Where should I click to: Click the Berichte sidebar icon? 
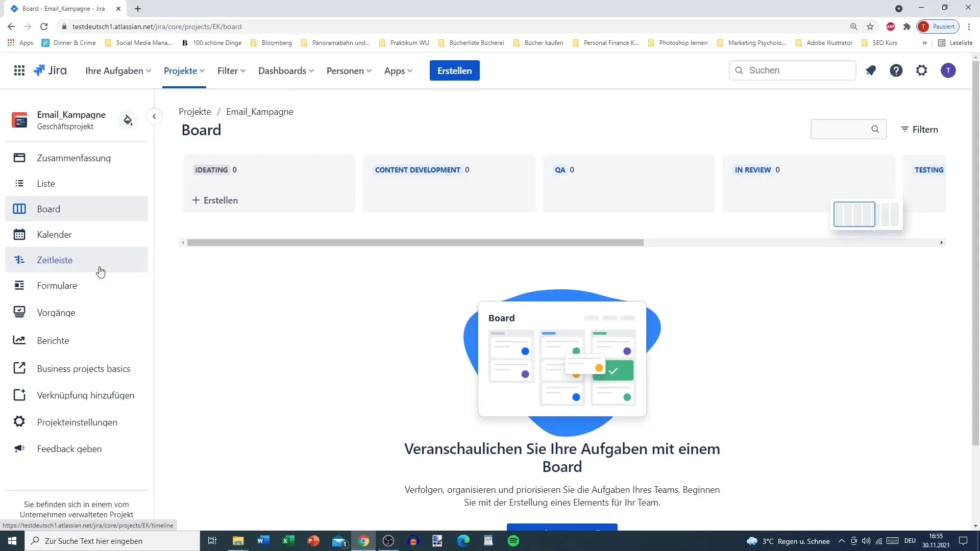tap(19, 341)
